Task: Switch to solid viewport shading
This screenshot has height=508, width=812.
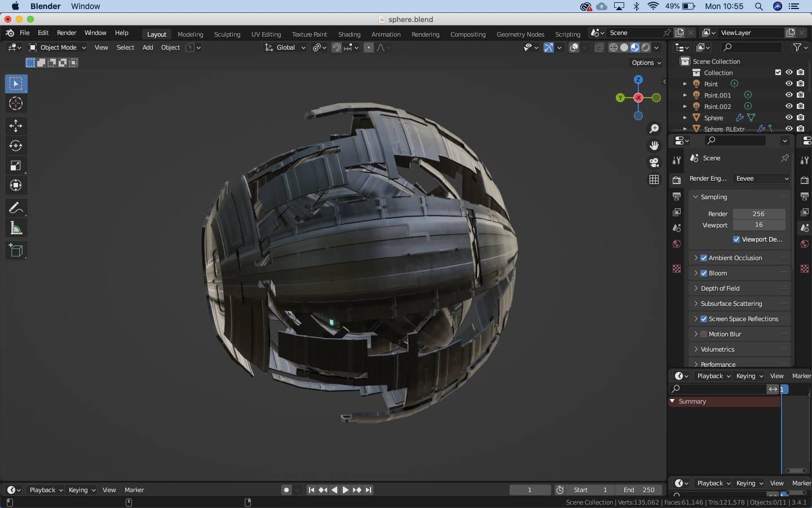Action: (x=624, y=47)
